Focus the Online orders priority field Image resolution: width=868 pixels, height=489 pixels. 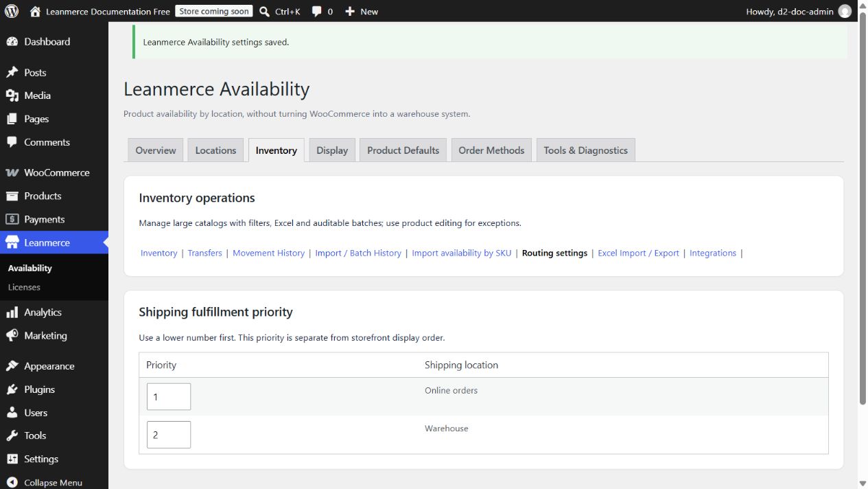pyautogui.click(x=169, y=397)
